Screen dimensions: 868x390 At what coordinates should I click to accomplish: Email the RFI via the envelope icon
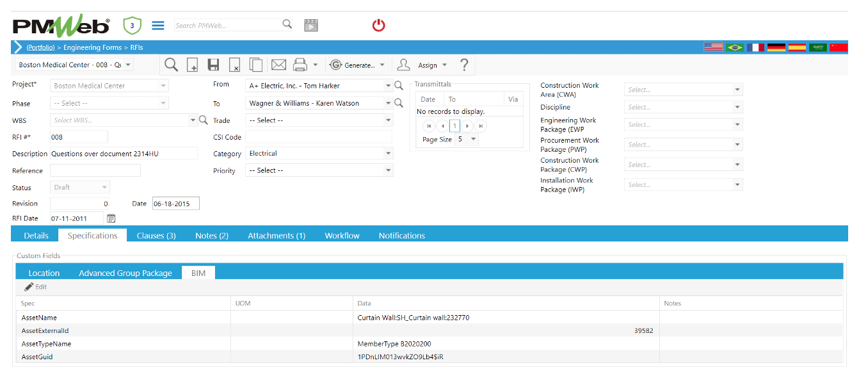coord(278,64)
